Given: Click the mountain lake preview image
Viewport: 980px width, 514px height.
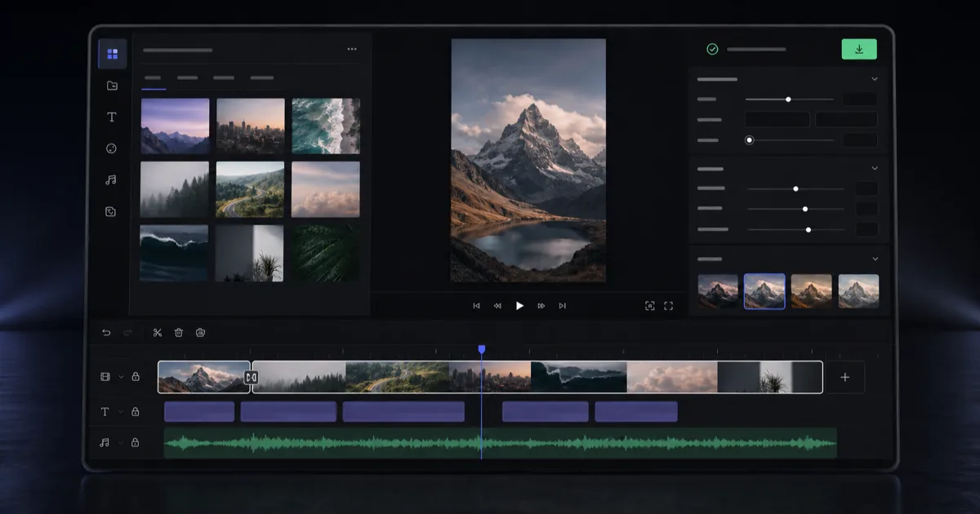Looking at the screenshot, I should [528, 160].
